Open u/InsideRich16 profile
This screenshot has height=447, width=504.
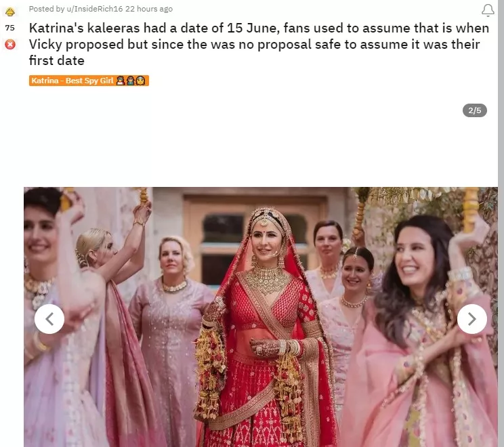point(95,9)
